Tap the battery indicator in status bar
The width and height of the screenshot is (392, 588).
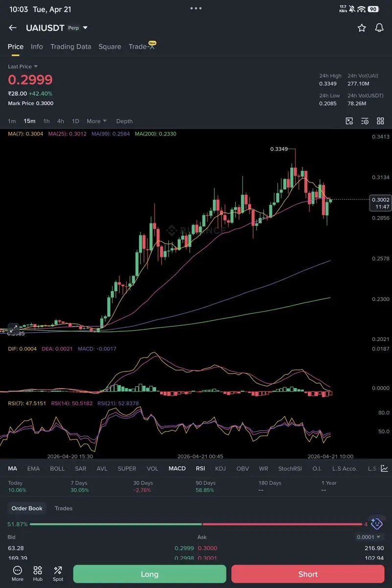pos(373,9)
